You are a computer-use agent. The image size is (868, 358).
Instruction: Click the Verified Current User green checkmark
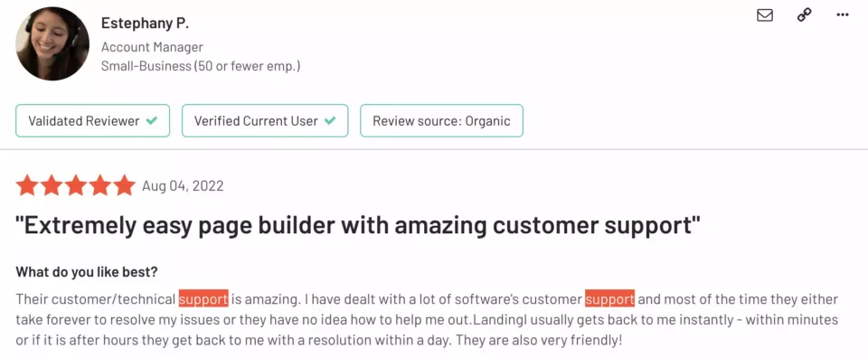click(329, 120)
